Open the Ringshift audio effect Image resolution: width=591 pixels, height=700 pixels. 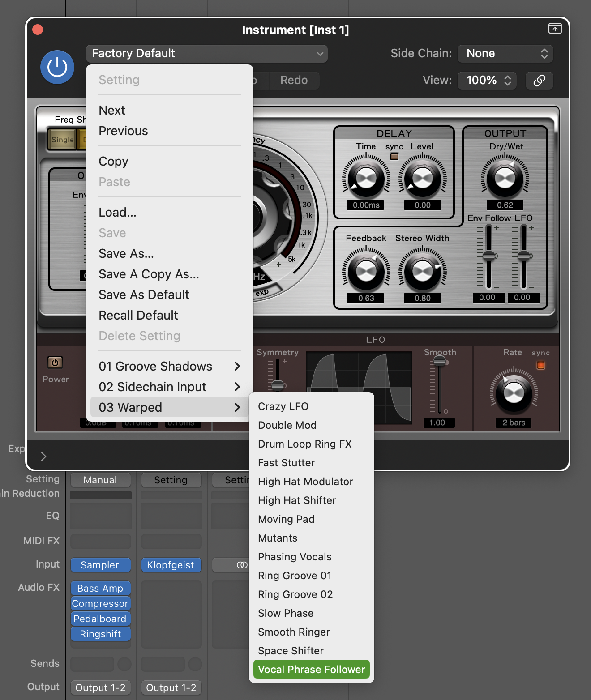(x=100, y=634)
